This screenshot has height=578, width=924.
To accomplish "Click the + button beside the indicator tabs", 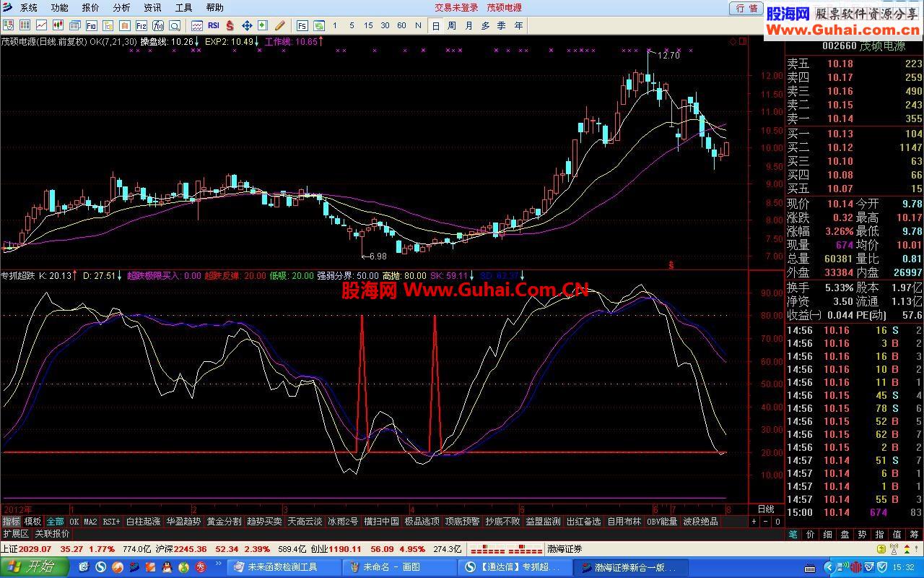I will coord(754,521).
